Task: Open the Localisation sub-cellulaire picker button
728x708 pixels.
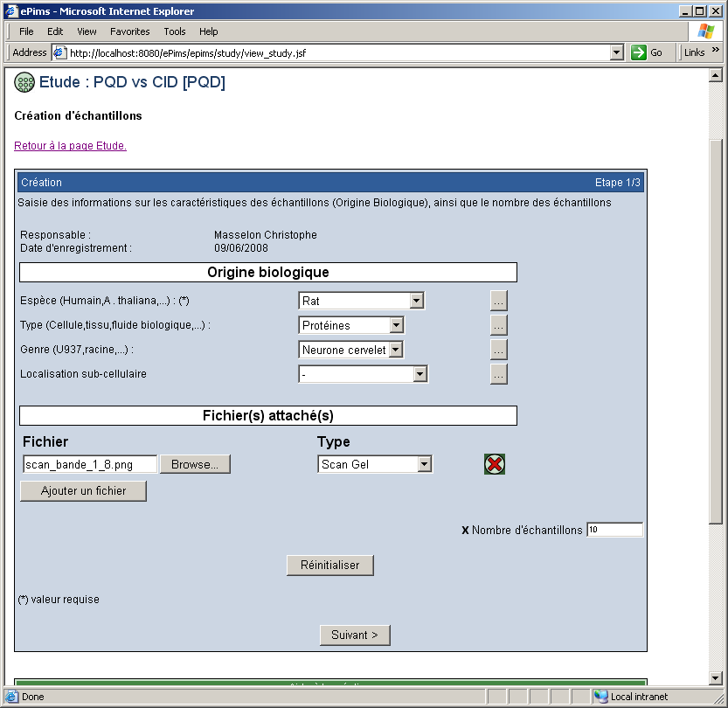Action: (498, 373)
